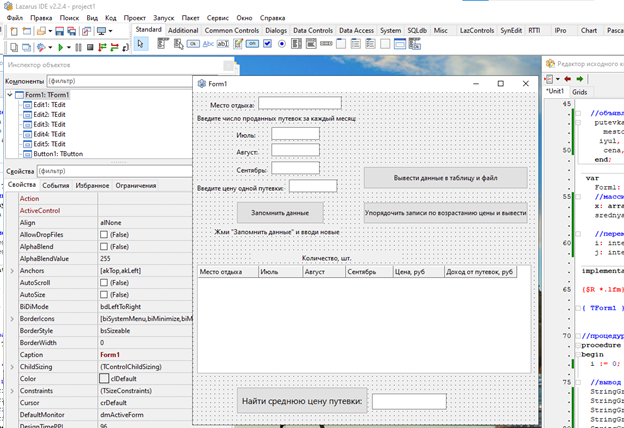This screenshot has width=624, height=428.
Task: Click the Pause program icon
Action: coord(78,47)
